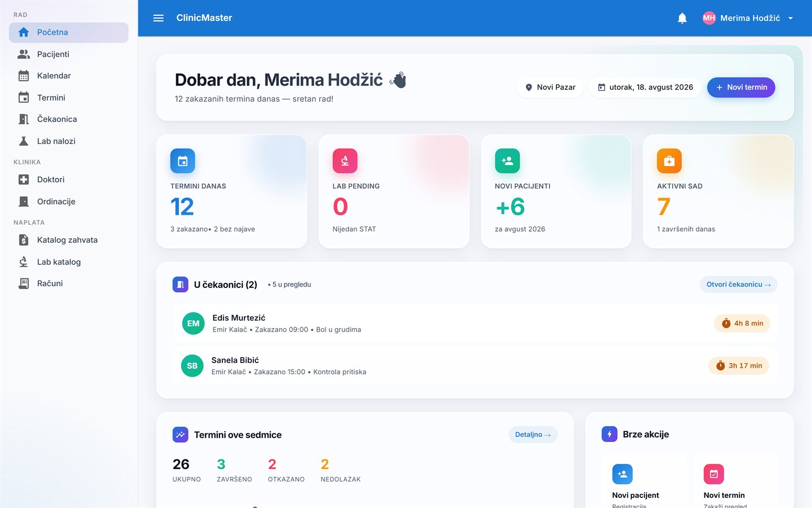The image size is (812, 508).
Task: Click the 3h 17 min wait badge
Action: click(739, 366)
